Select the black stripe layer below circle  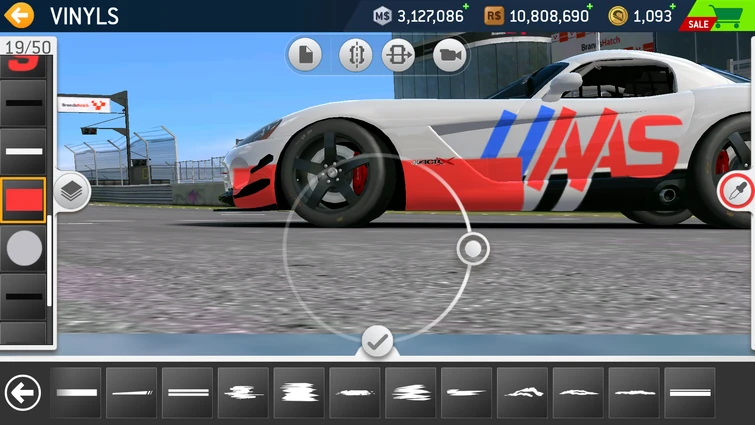(x=23, y=297)
